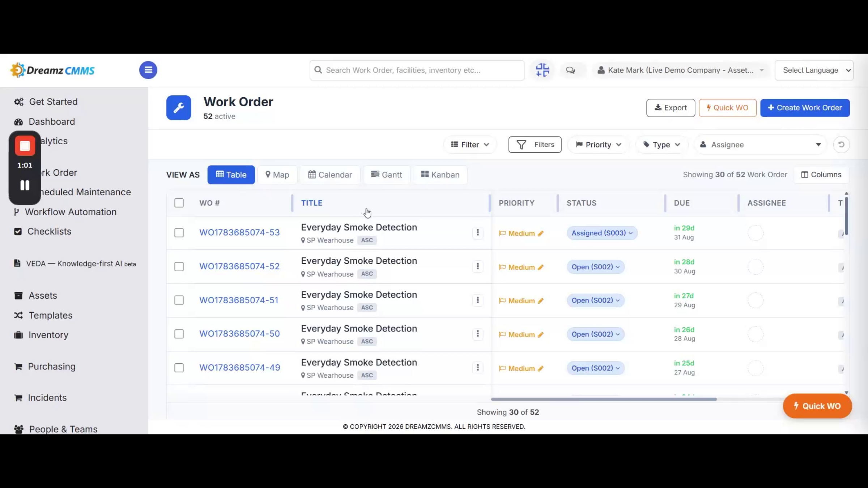Screen dimensions: 868x488
Task: Toggle the sidebar hamburger menu button
Action: click(148, 70)
